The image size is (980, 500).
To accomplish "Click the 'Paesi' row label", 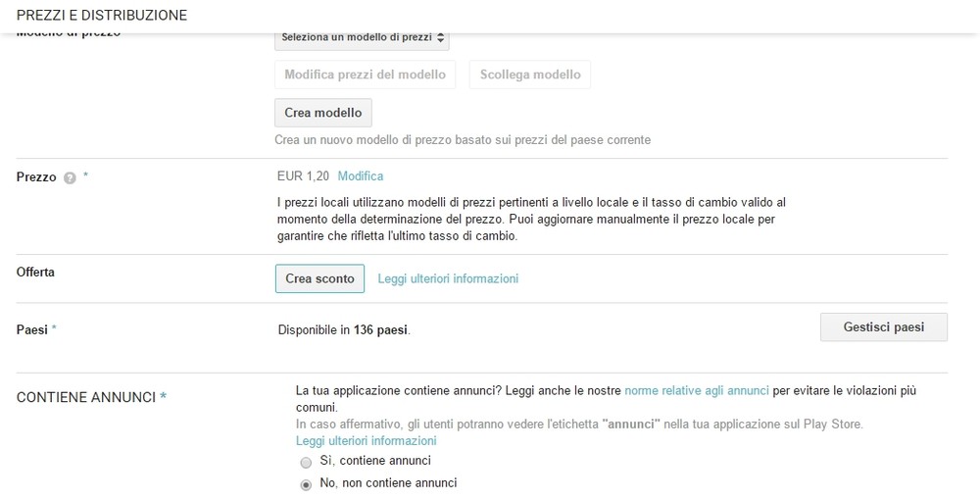I will point(32,329).
